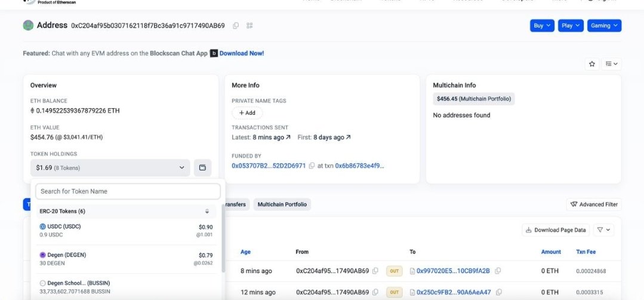Open the funnel filter dropdown above the table
This screenshot has width=644, height=300.
603,229
